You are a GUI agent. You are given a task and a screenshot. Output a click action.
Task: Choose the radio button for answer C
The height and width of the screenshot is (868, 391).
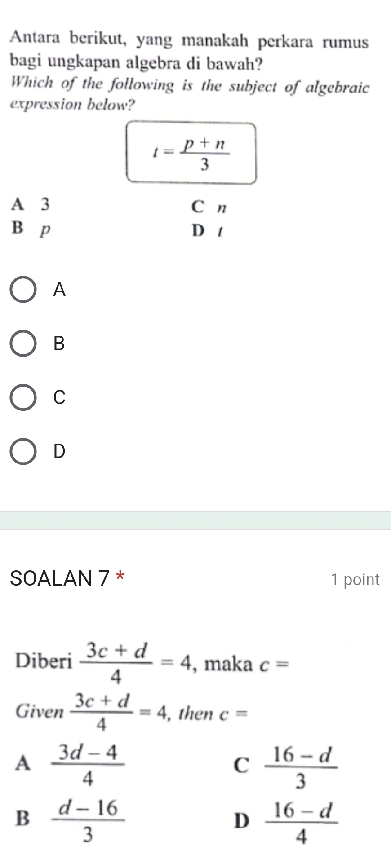point(23,397)
